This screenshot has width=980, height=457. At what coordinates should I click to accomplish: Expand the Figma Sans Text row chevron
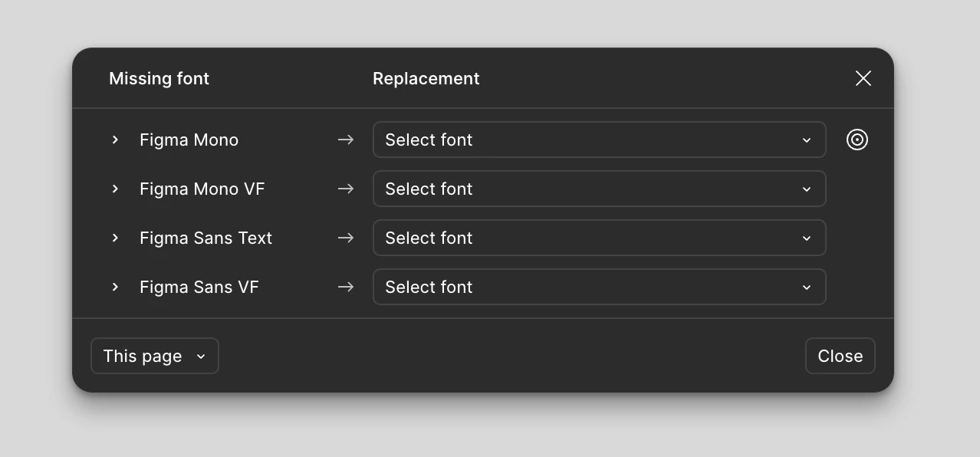(x=115, y=238)
